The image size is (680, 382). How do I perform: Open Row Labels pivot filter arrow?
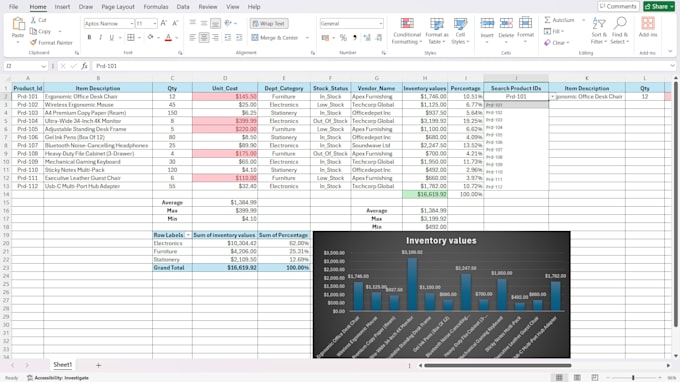[188, 235]
